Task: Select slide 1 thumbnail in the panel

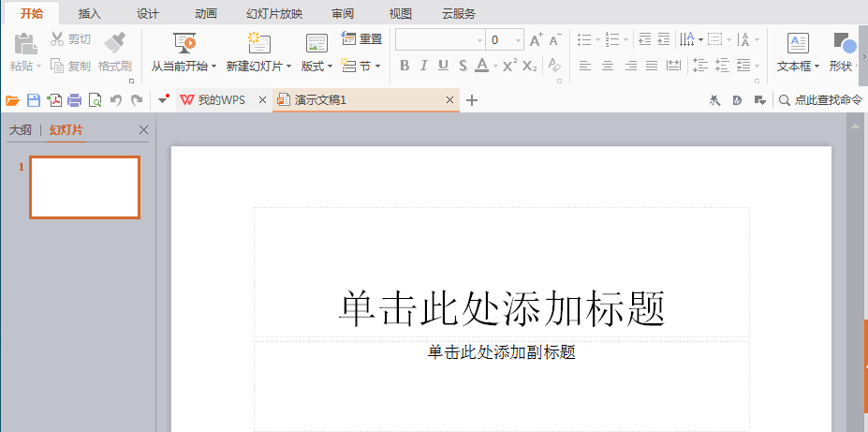Action: click(x=84, y=187)
